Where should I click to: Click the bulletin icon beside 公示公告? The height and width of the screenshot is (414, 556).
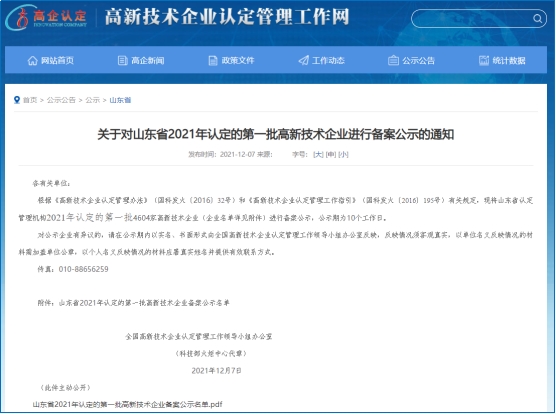[x=393, y=61]
